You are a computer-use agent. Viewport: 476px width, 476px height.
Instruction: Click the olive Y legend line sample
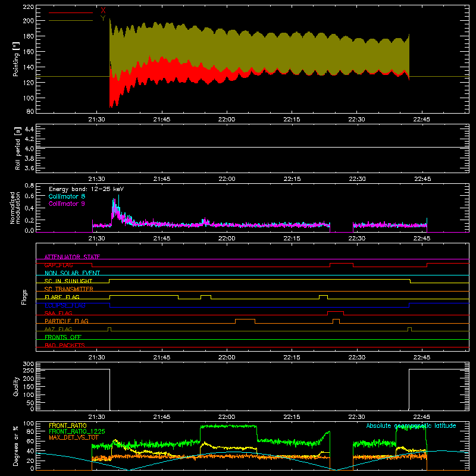(71, 20)
